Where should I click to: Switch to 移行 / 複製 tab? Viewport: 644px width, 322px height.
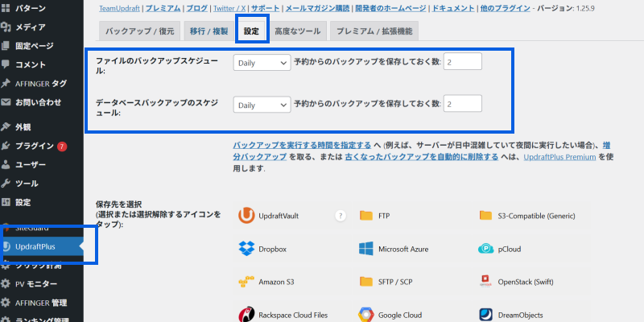click(x=208, y=31)
